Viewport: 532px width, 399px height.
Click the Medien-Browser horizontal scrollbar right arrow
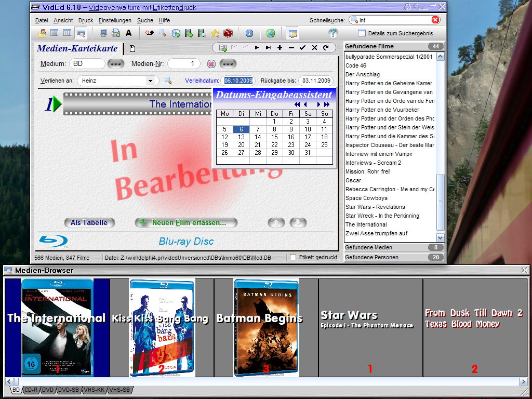click(x=523, y=382)
